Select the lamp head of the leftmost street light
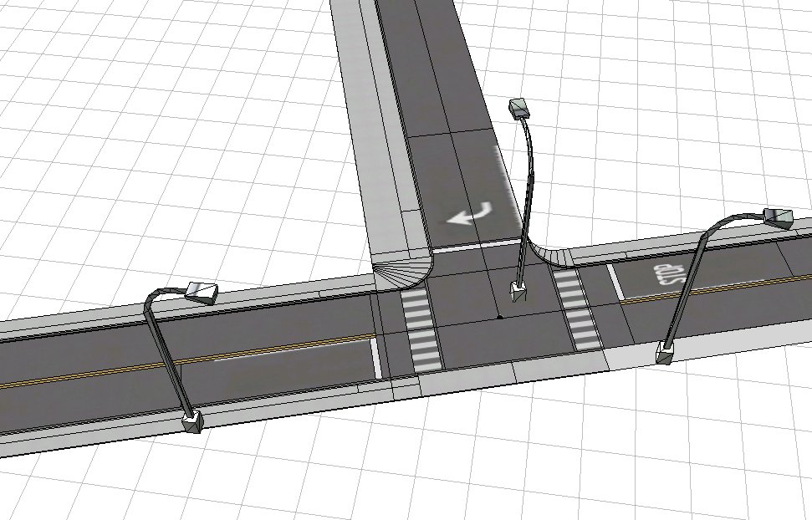 point(202,293)
